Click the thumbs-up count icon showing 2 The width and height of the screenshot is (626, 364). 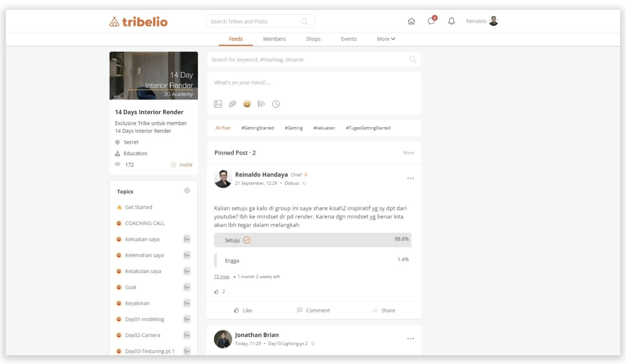216,292
